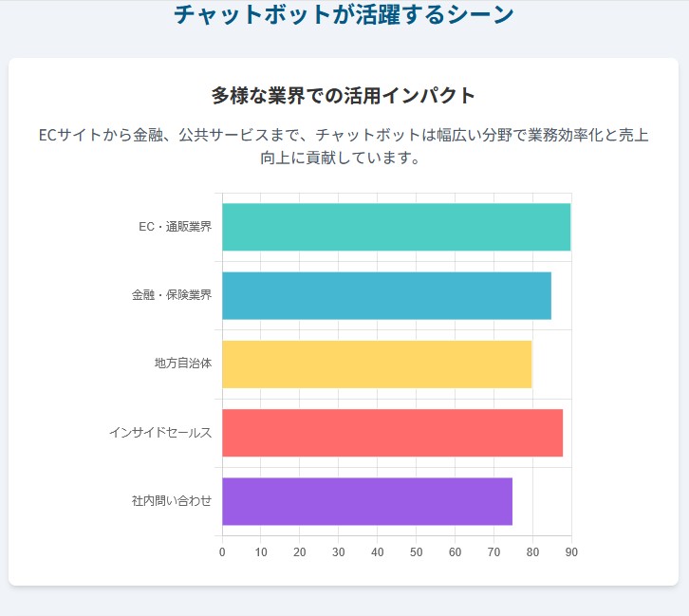Click the 社内問い合わせ axis label
Screen dimensions: 689x616
[171, 501]
